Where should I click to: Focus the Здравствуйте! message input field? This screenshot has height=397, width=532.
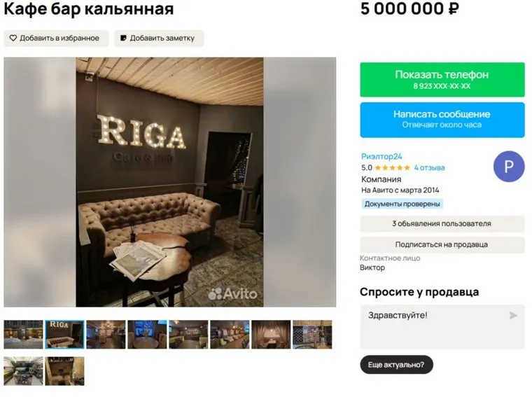442,327
